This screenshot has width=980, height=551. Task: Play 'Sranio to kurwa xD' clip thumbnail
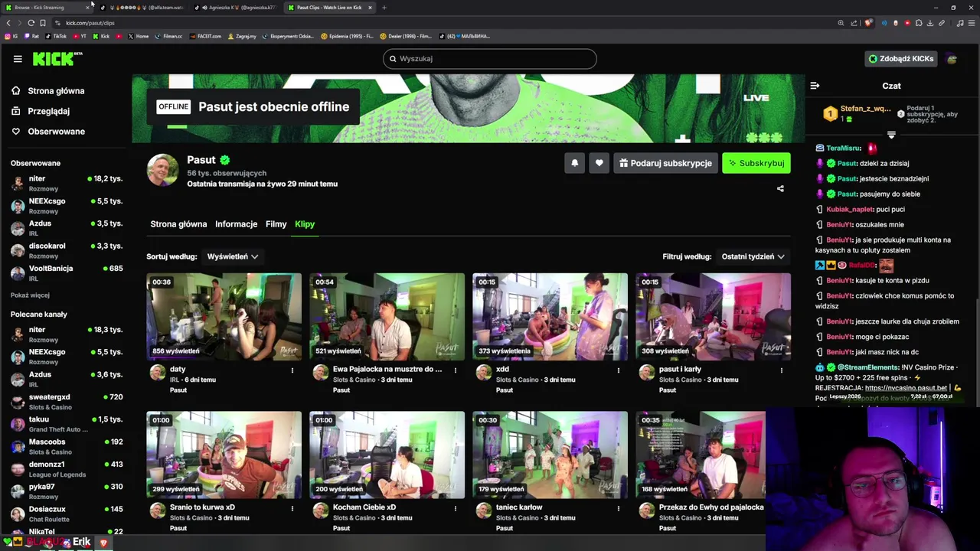[224, 455]
